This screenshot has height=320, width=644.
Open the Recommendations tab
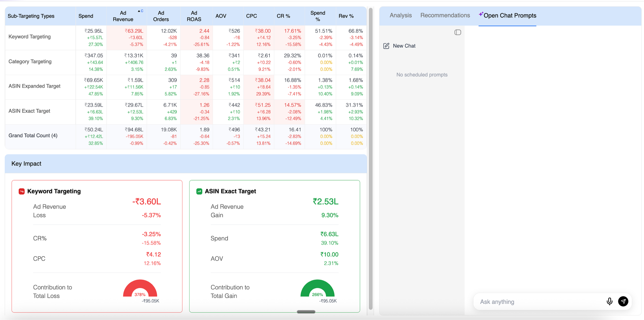pos(445,15)
